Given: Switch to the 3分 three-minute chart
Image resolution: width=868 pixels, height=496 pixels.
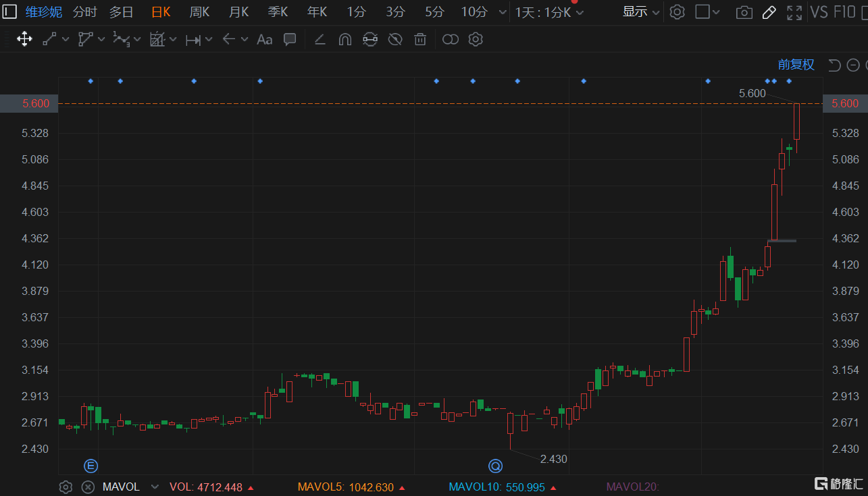Looking at the screenshot, I should [396, 11].
